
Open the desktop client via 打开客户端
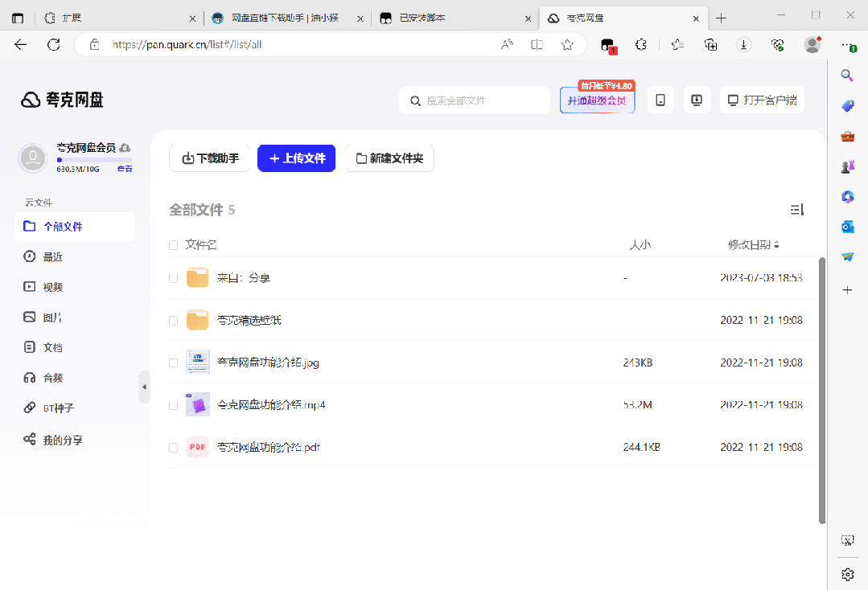(x=762, y=100)
